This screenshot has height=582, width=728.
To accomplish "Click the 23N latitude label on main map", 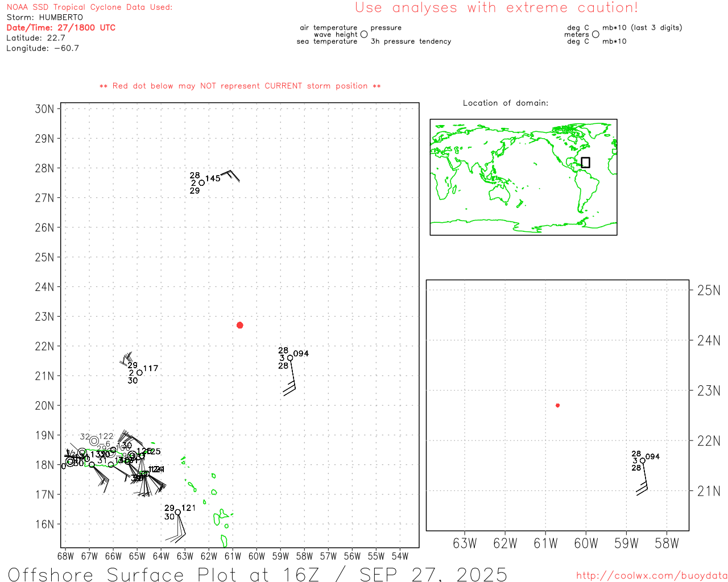I will (x=45, y=317).
